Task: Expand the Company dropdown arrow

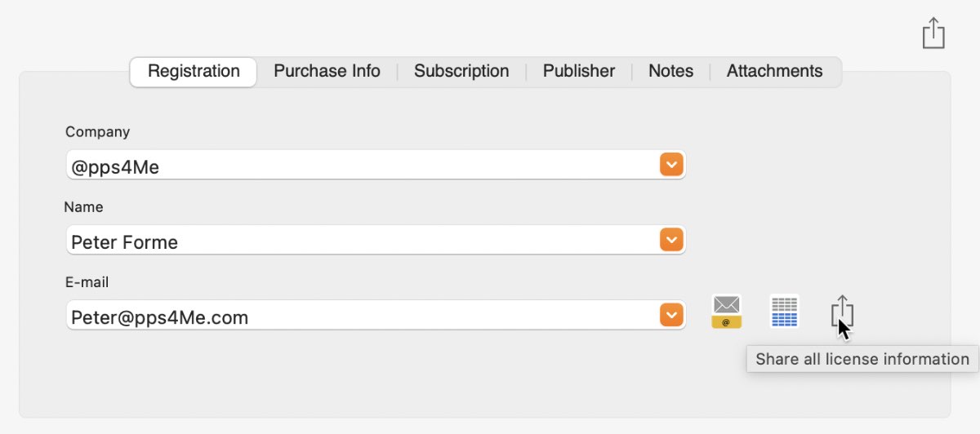Action: coord(671,166)
